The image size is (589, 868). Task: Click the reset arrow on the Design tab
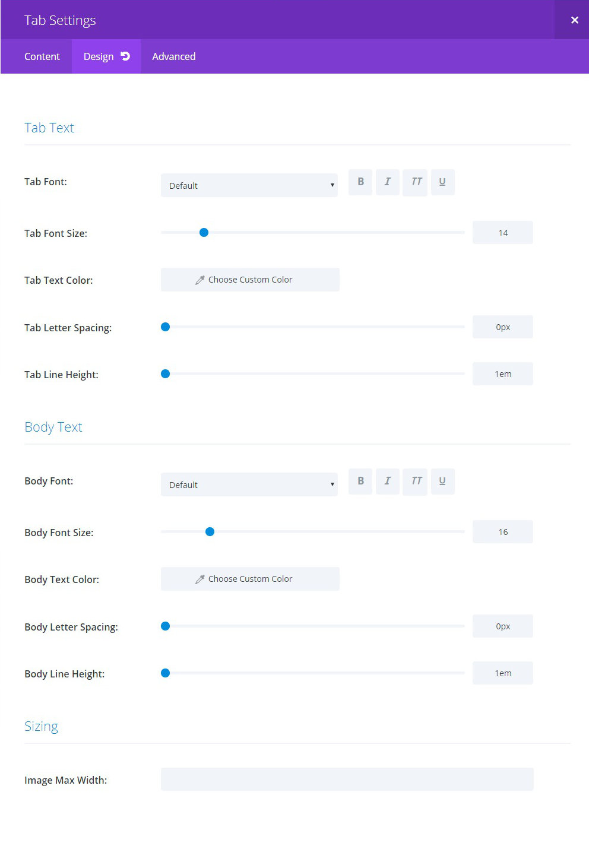tap(125, 56)
